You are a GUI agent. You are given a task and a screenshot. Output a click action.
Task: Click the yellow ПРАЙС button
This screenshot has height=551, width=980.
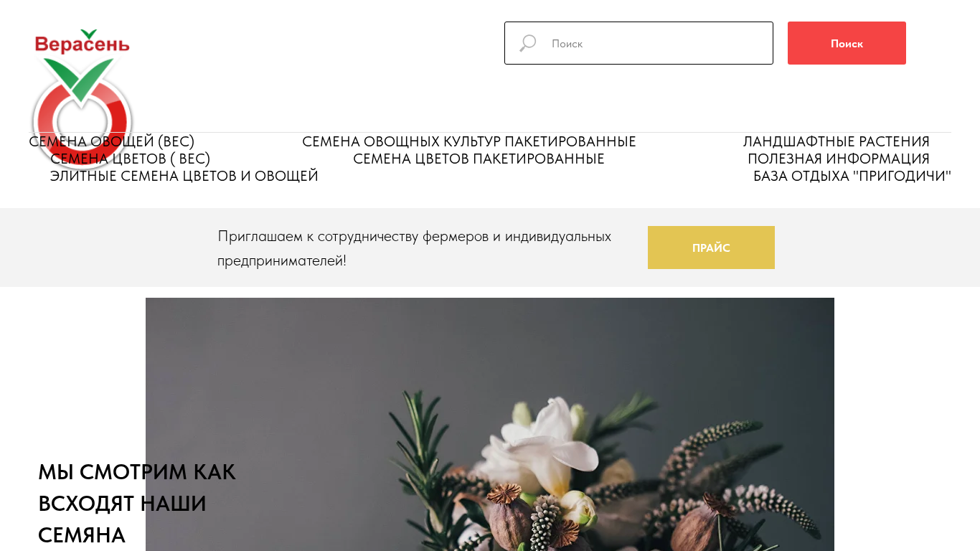coord(711,248)
